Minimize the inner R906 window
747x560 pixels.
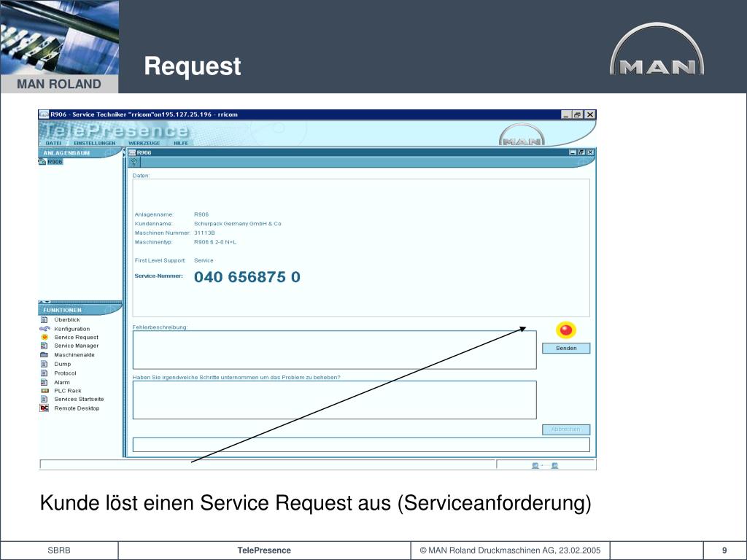point(573,152)
